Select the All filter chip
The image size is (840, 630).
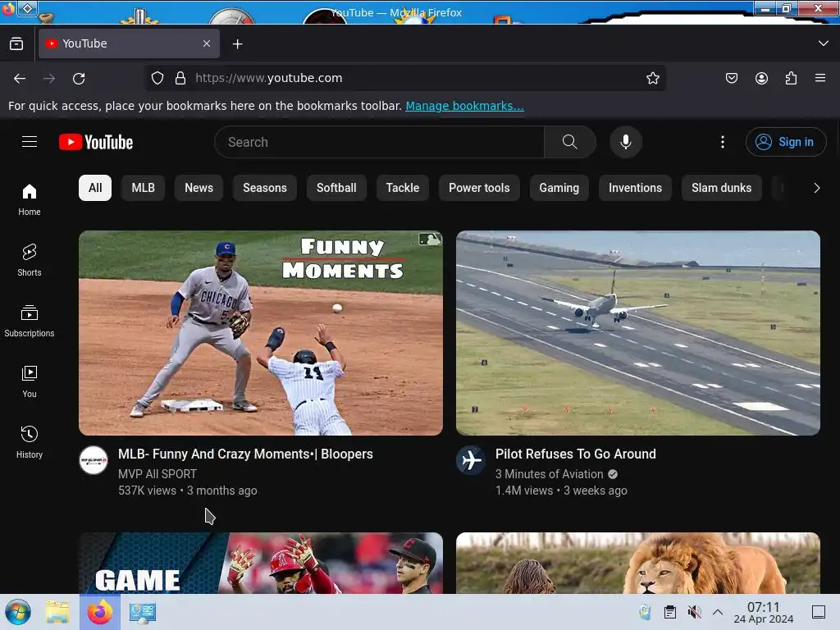(95, 188)
